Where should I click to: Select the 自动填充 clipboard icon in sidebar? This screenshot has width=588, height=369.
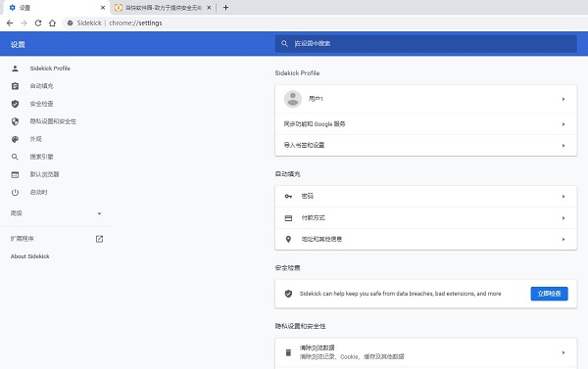(15, 86)
